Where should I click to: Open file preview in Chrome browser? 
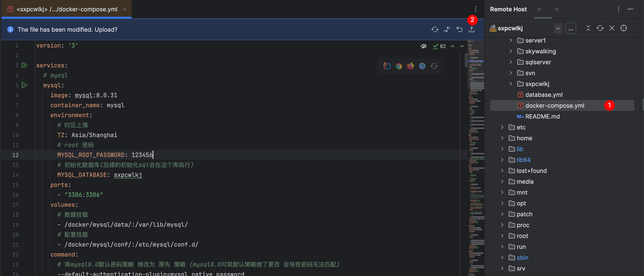(x=399, y=66)
